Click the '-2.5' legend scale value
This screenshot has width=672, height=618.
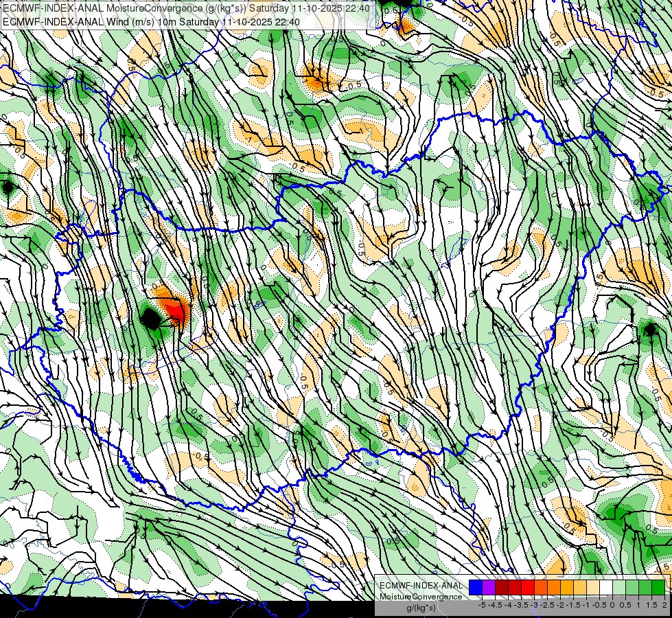pyautogui.click(x=547, y=605)
